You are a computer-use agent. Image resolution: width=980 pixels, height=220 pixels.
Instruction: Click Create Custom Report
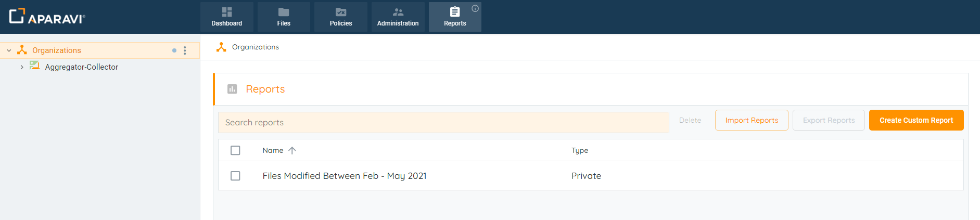tap(916, 120)
